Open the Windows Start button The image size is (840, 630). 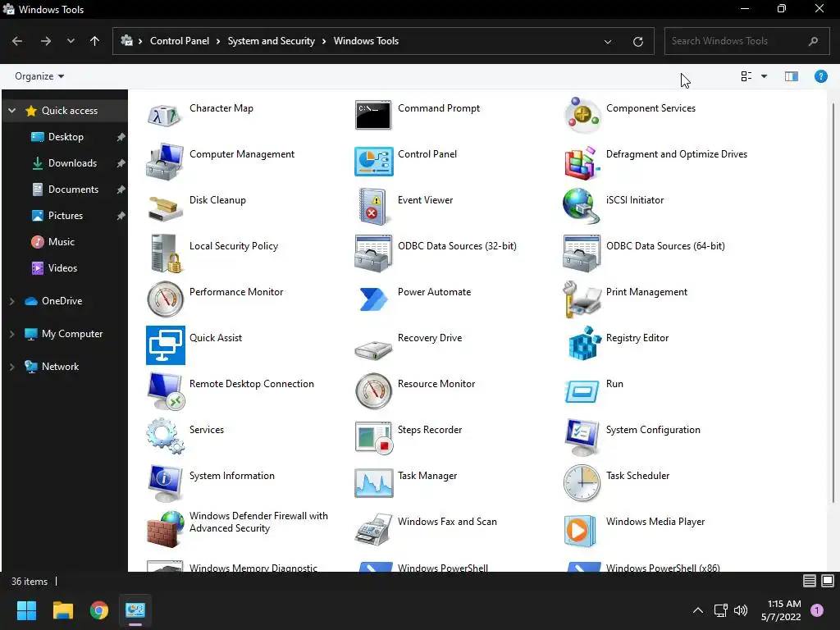[x=26, y=610]
